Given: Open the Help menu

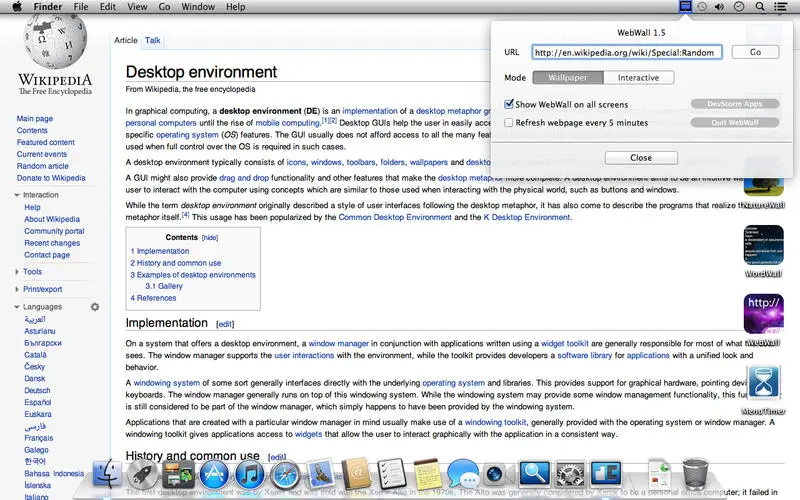Looking at the screenshot, I should 236,7.
